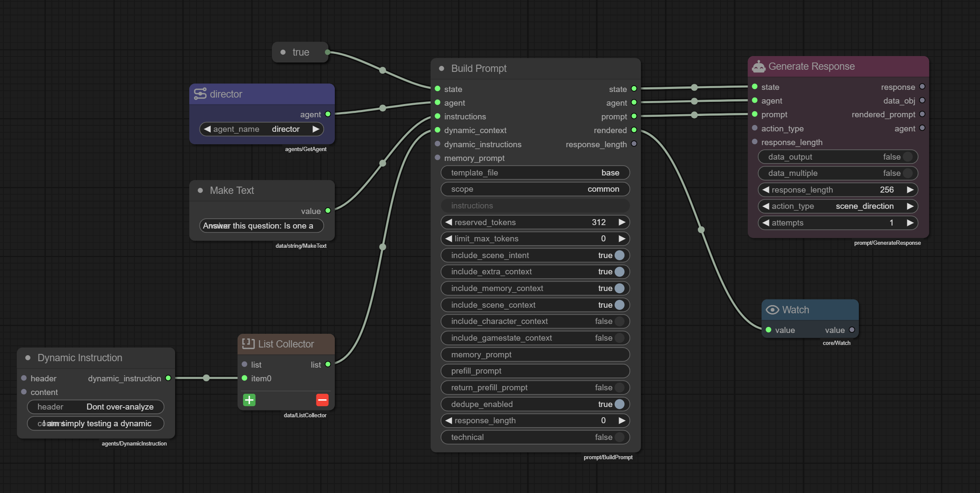Remove item with red minus button
This screenshot has width=980, height=493.
[x=322, y=400]
